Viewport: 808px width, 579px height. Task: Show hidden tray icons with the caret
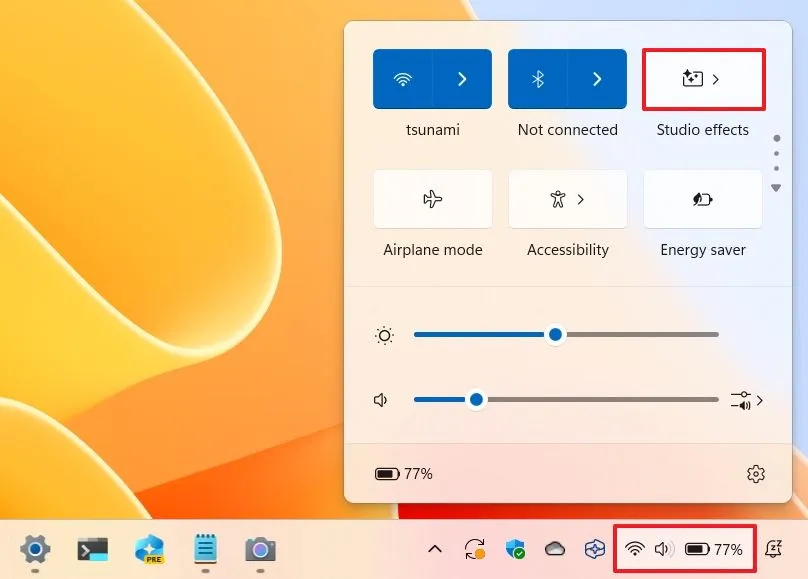(434, 548)
